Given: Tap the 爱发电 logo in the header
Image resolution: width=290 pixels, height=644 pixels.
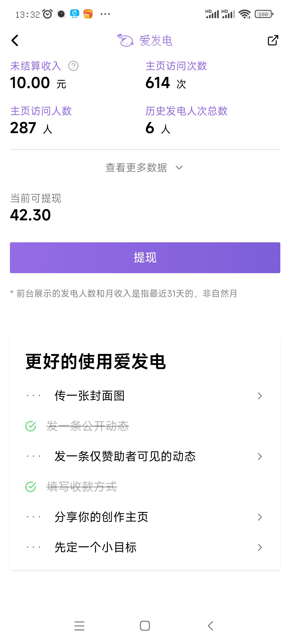Looking at the screenshot, I should (145, 41).
